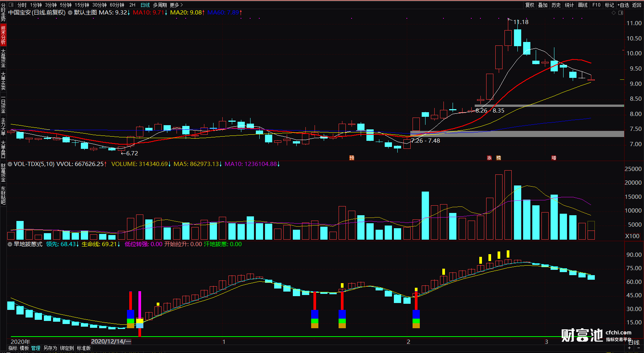Select the 3分钟 period
The height and width of the screenshot is (353, 644).
coord(51,5)
